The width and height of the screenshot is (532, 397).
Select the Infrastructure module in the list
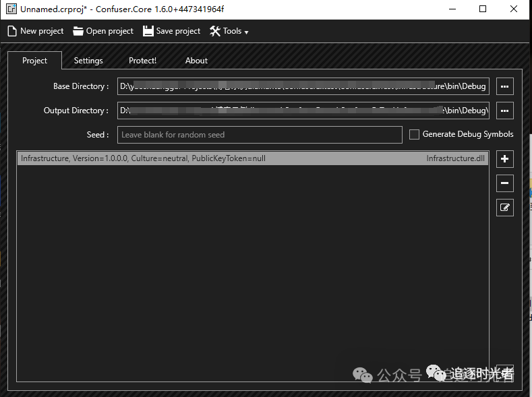tap(252, 159)
